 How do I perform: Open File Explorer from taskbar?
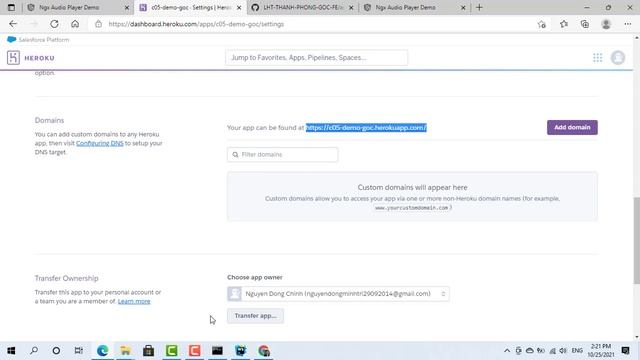[125, 351]
